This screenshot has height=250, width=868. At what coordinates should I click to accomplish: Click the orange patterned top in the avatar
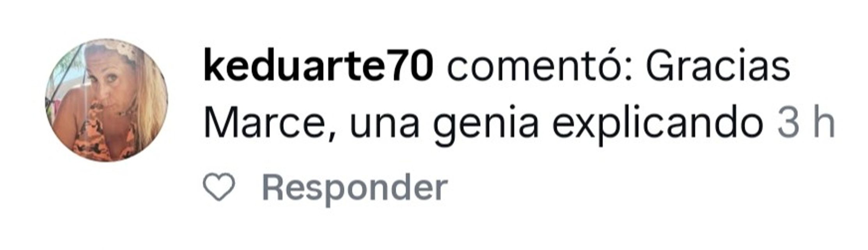[102, 139]
